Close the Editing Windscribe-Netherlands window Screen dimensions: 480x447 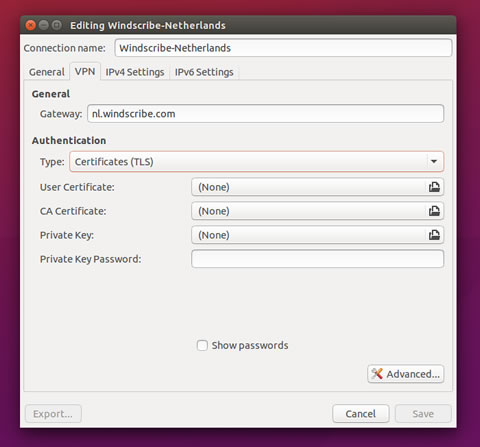point(31,25)
